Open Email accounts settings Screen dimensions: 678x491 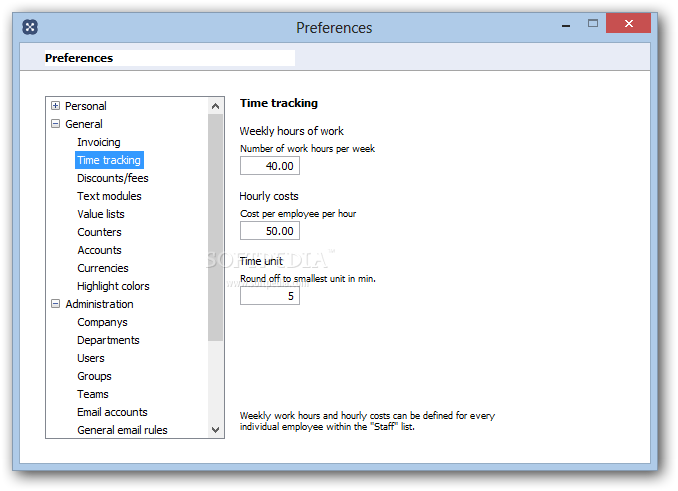coord(112,412)
